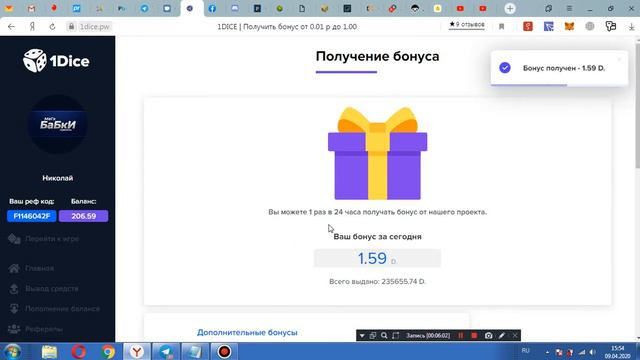Click the RU language indicator
Viewport: 640px width, 360px height.
pos(525,351)
